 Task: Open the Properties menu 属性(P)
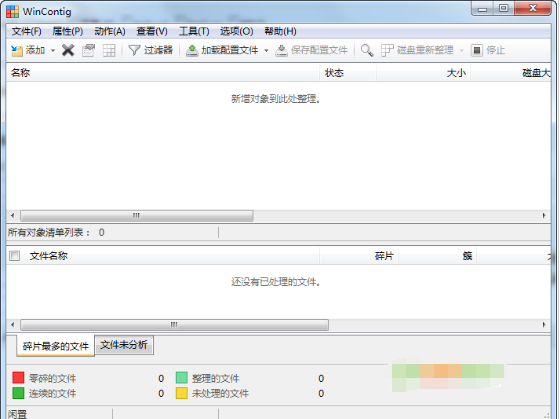tap(68, 31)
